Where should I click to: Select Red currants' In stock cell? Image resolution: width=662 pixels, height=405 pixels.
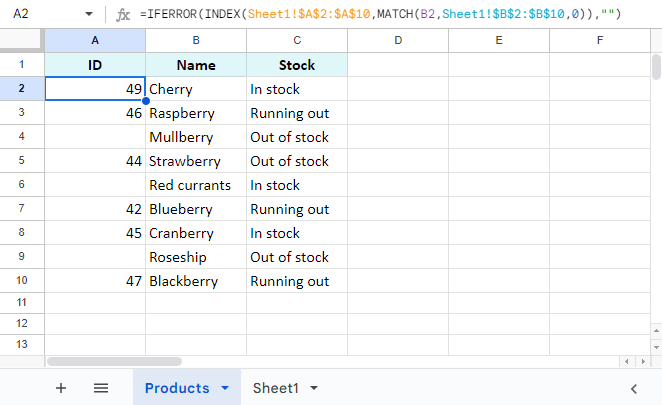297,185
